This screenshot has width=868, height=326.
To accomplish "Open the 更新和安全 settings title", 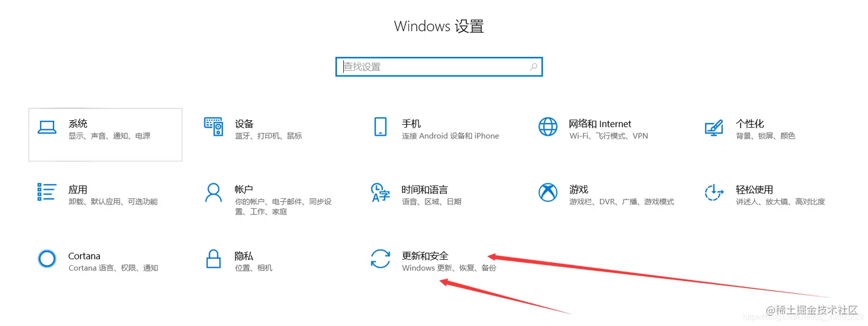I will pos(425,256).
